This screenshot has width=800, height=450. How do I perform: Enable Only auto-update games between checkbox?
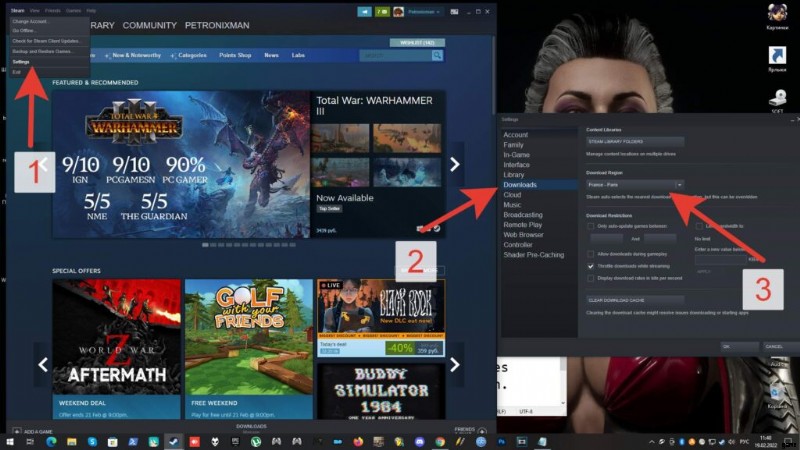click(x=591, y=227)
